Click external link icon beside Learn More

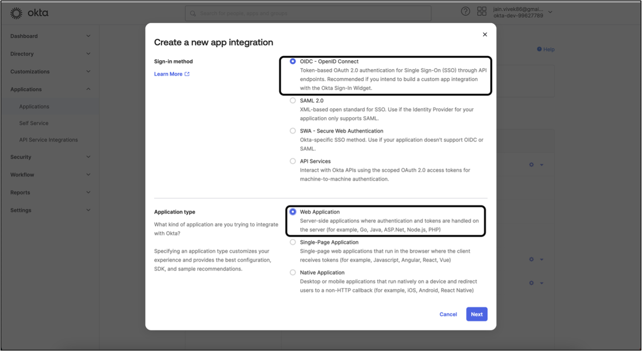[x=187, y=74]
